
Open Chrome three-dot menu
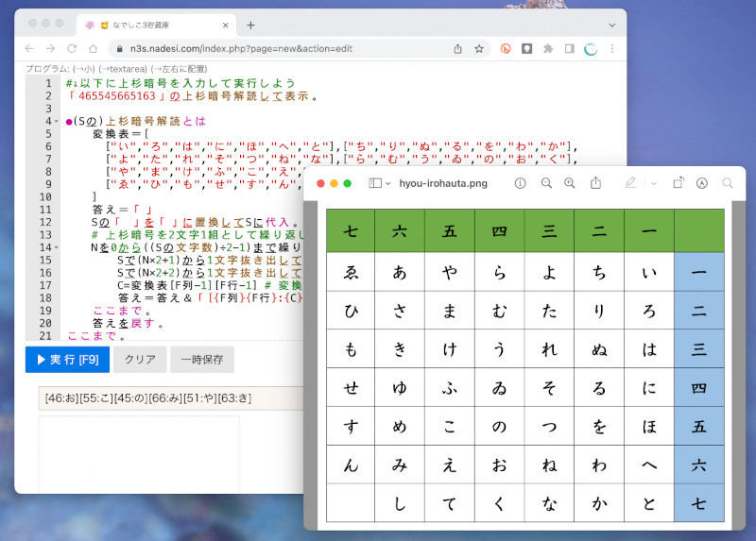click(x=611, y=49)
